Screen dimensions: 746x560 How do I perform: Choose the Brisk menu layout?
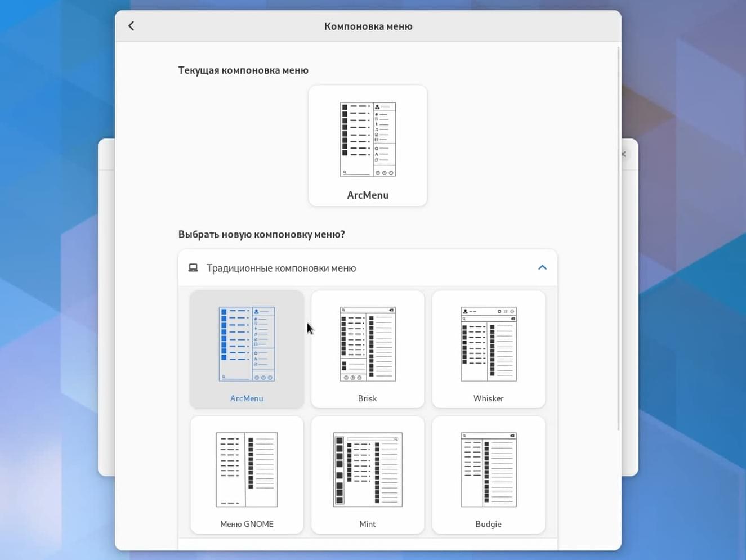pyautogui.click(x=368, y=349)
